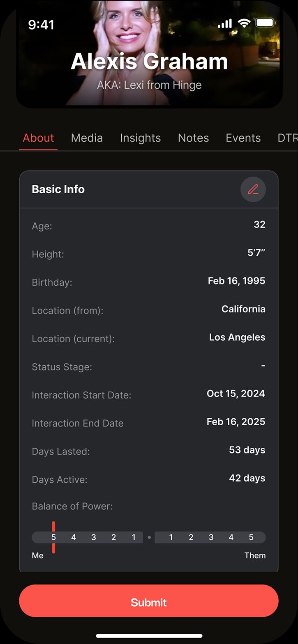Viewport: 298px width, 644px height.
Task: Tap the Birthday value Feb 16, 1995
Action: (236, 281)
